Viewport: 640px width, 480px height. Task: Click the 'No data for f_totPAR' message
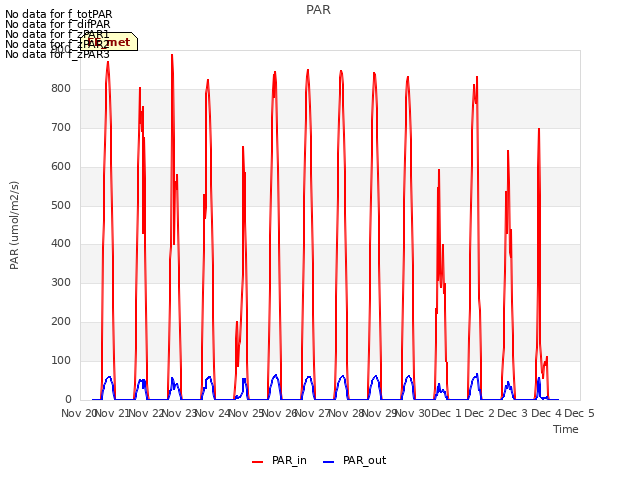coord(59,15)
